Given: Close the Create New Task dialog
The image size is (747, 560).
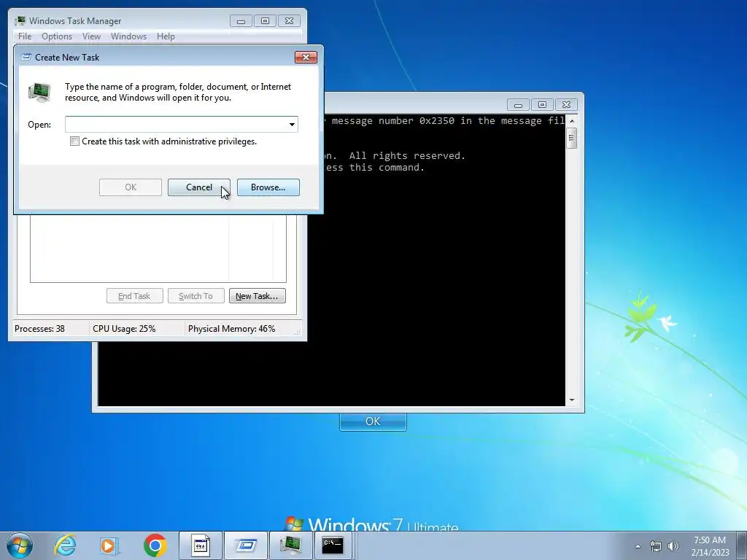Looking at the screenshot, I should pos(306,57).
